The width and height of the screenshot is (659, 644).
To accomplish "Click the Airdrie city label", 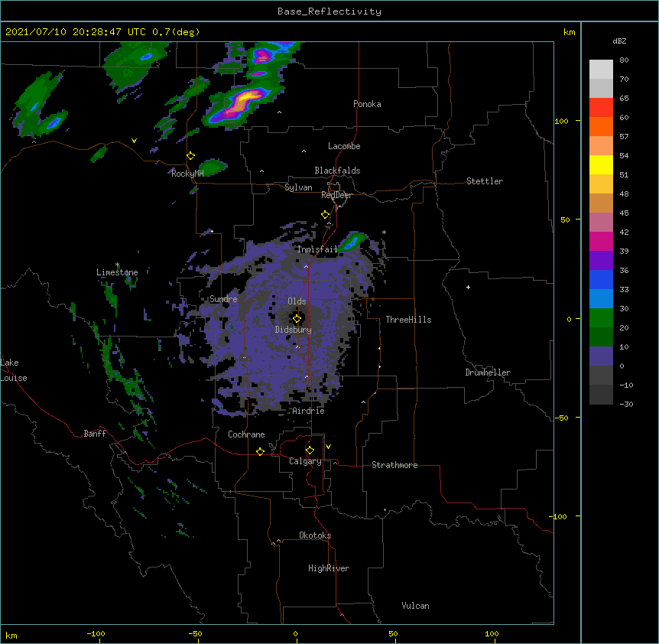I will pyautogui.click(x=309, y=411).
